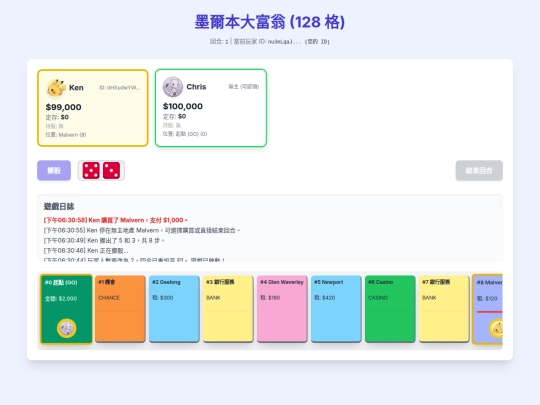Select the #5 Newport tile
Viewport: 540px width, 405px height.
[x=336, y=309]
